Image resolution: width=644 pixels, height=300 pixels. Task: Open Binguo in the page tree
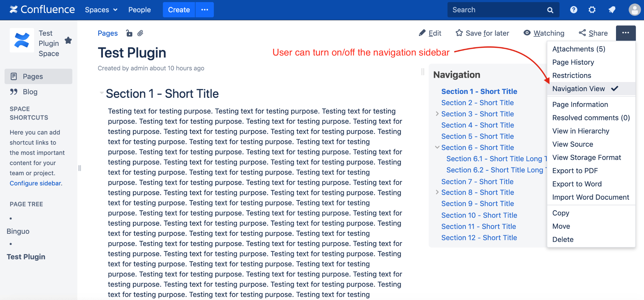coord(18,231)
